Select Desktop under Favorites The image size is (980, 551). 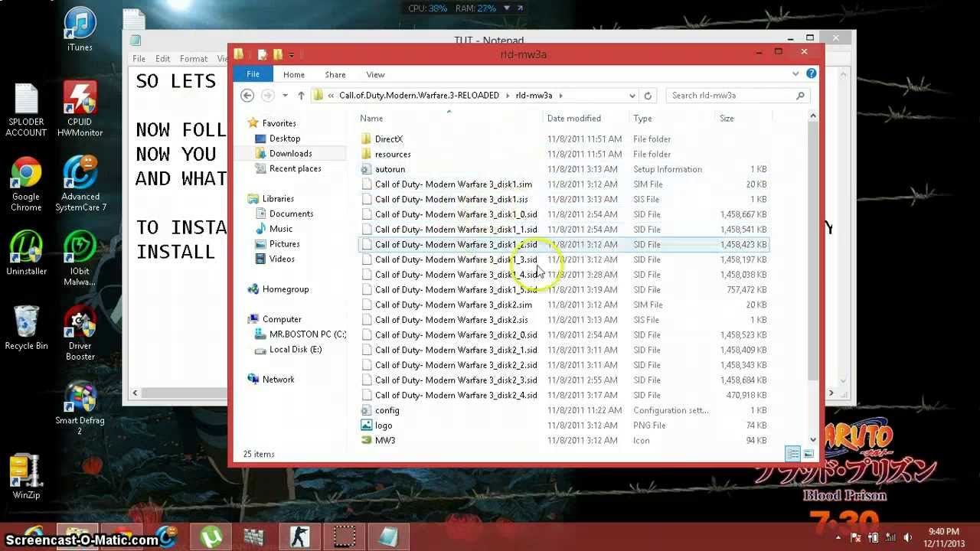pos(285,139)
